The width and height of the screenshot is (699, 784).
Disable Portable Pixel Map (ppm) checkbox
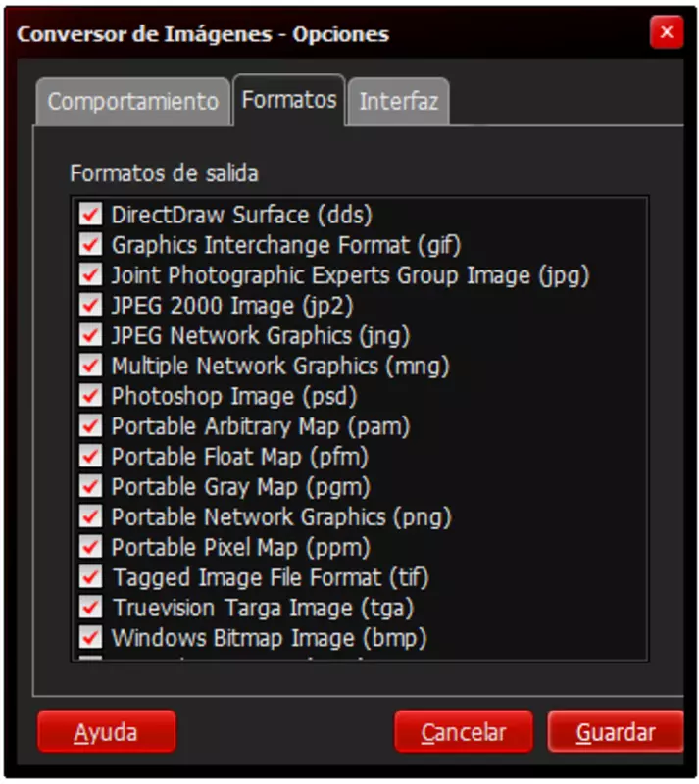pyautogui.click(x=90, y=547)
